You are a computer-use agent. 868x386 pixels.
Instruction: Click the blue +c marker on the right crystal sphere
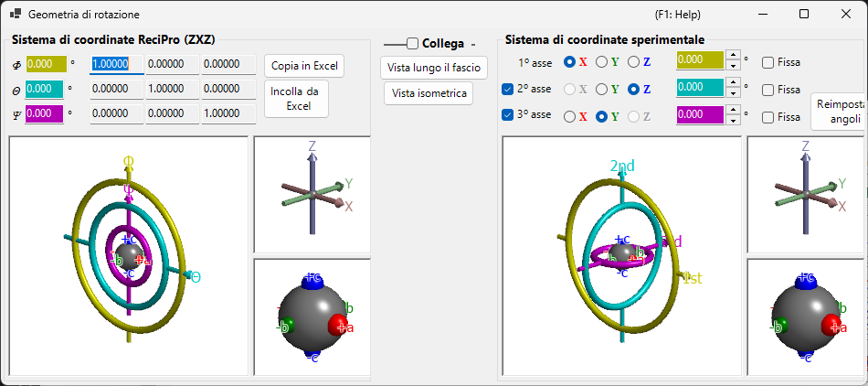(x=806, y=280)
